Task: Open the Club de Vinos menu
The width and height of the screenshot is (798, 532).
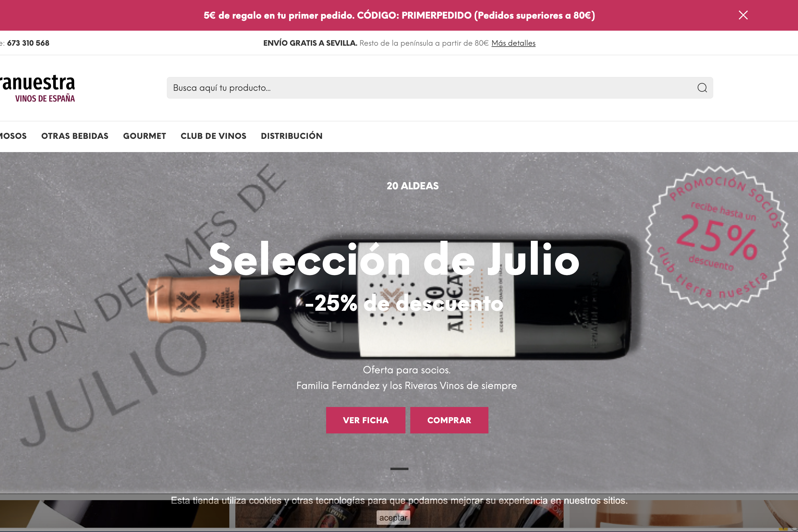Action: 213,136
